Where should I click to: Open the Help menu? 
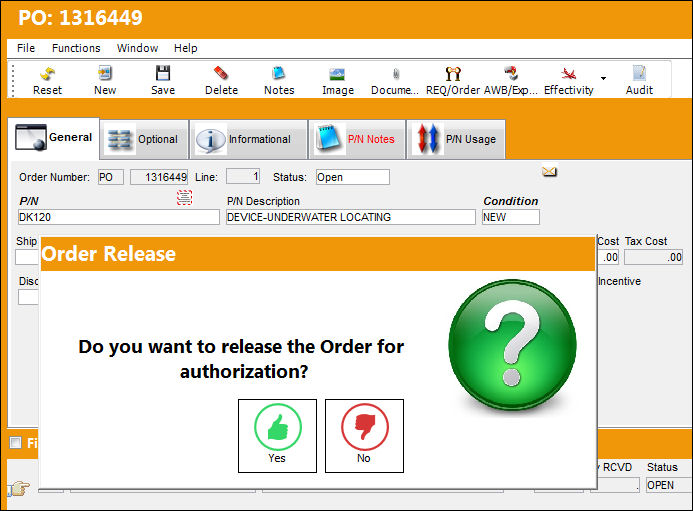186,48
